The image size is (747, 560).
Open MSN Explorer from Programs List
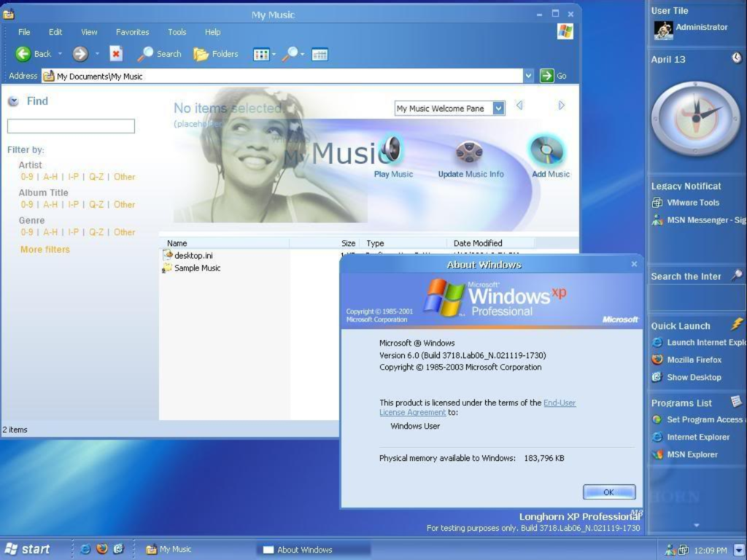pos(685,455)
